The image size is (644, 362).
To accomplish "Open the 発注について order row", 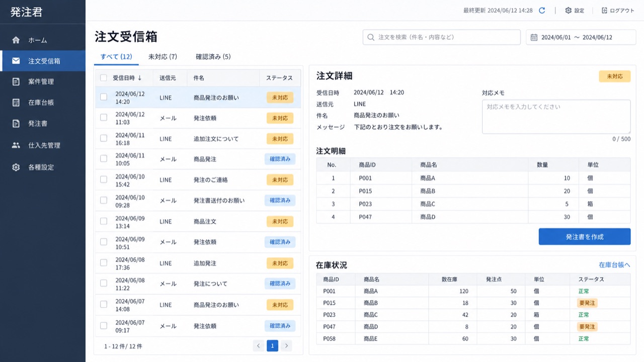I will point(198,284).
